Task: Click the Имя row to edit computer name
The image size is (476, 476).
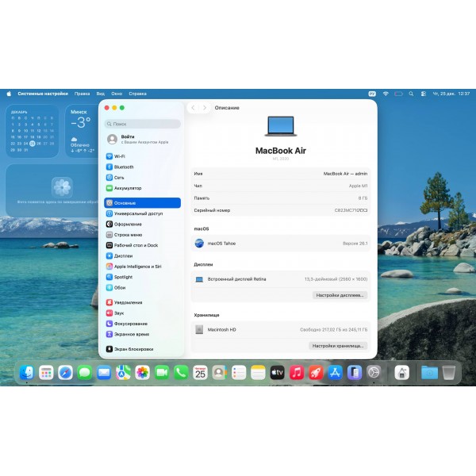Action: click(282, 173)
